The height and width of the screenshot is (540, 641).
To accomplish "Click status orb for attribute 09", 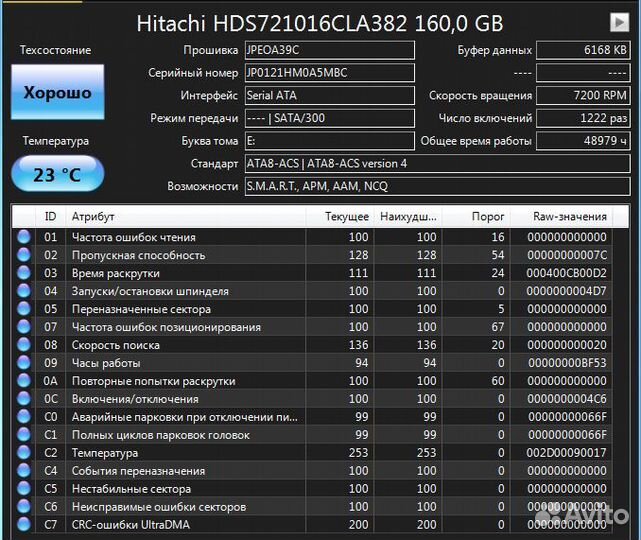I will (24, 363).
